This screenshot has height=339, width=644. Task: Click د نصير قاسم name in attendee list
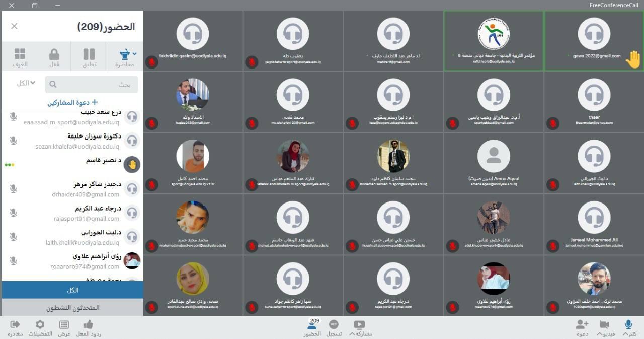[x=104, y=160]
